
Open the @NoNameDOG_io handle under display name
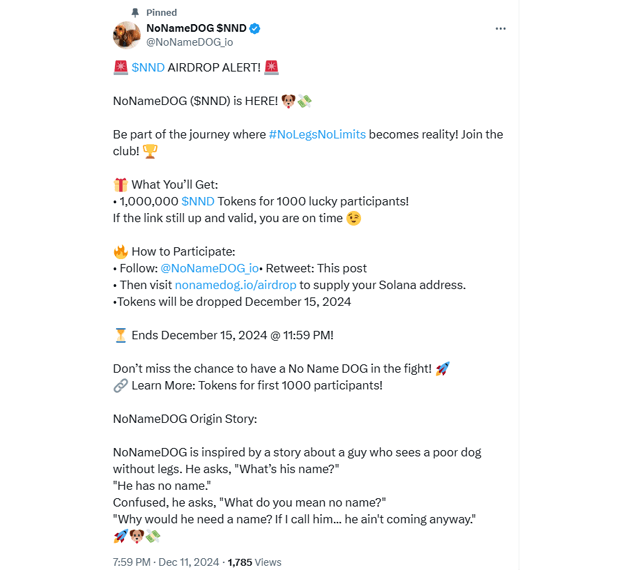[x=189, y=43]
